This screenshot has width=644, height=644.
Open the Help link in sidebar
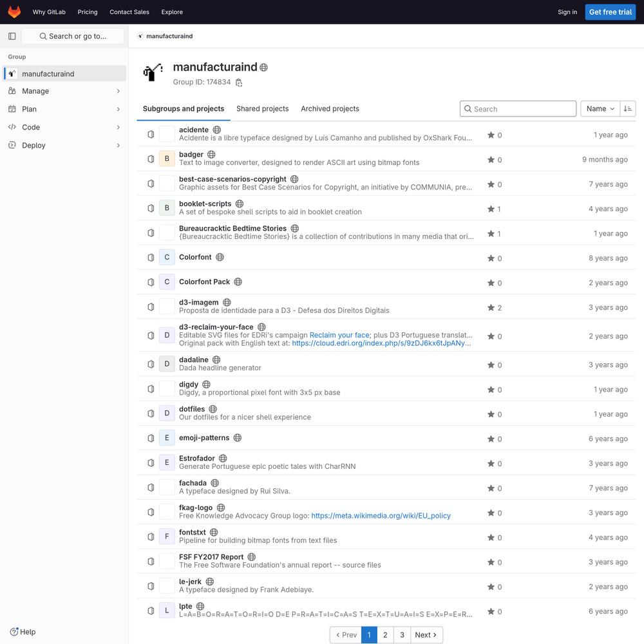pyautogui.click(x=23, y=632)
